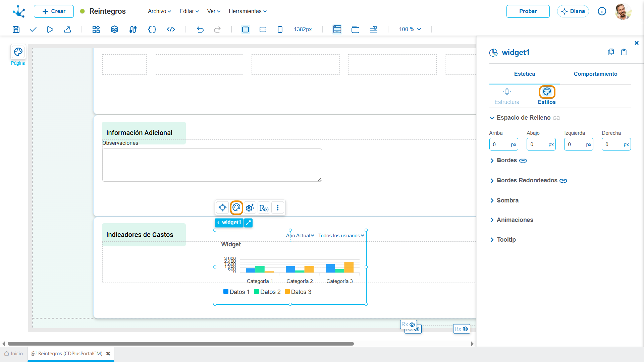The image size is (644, 362).
Task: Click the undo arrow icon
Action: (x=200, y=29)
